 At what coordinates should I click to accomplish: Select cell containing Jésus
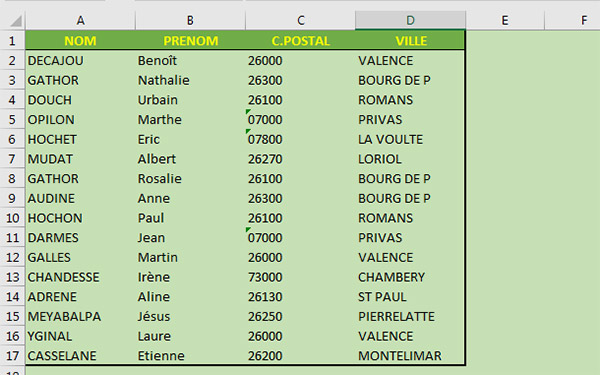190,316
